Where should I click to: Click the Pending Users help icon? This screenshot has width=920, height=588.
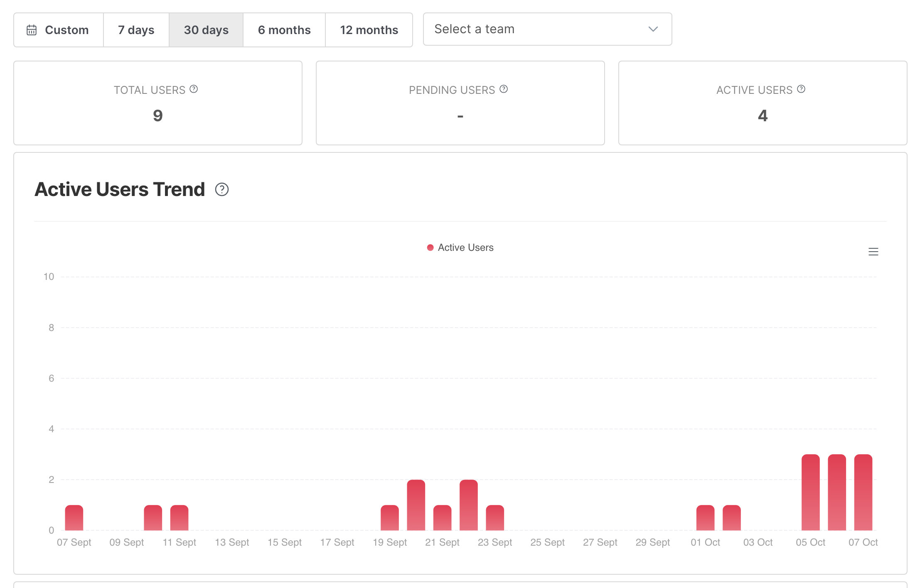pyautogui.click(x=504, y=89)
